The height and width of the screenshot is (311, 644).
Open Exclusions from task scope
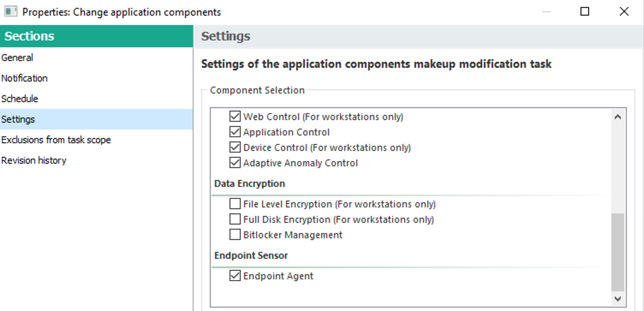(56, 140)
